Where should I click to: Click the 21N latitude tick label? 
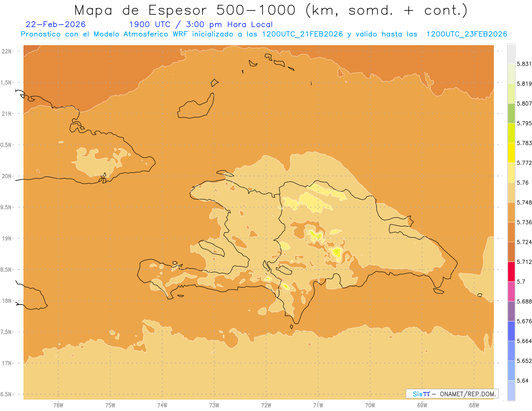tap(8, 114)
